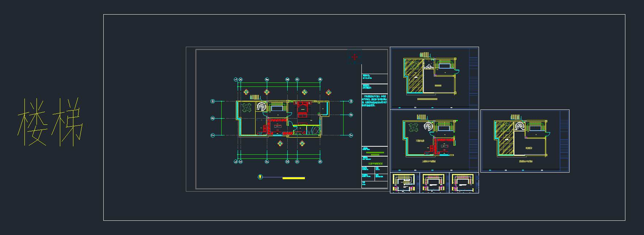
Task: Click the lower-left elevation marker below the main plan
Action: [x=280, y=143]
